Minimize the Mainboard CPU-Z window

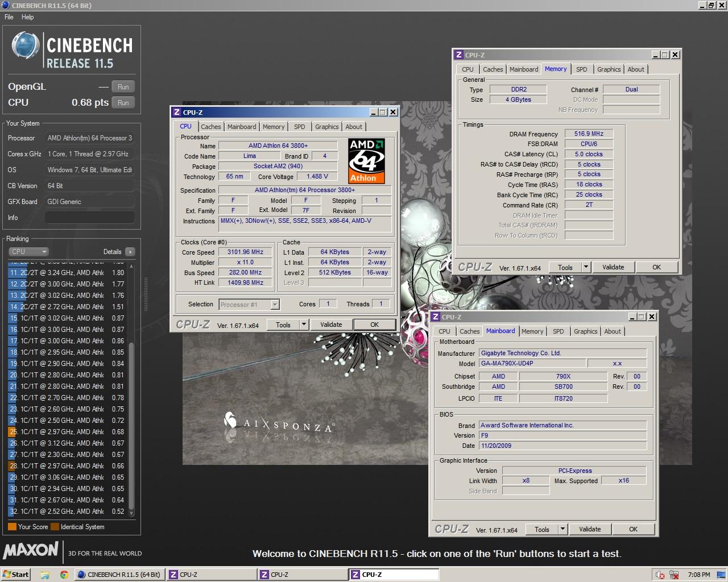[632, 317]
